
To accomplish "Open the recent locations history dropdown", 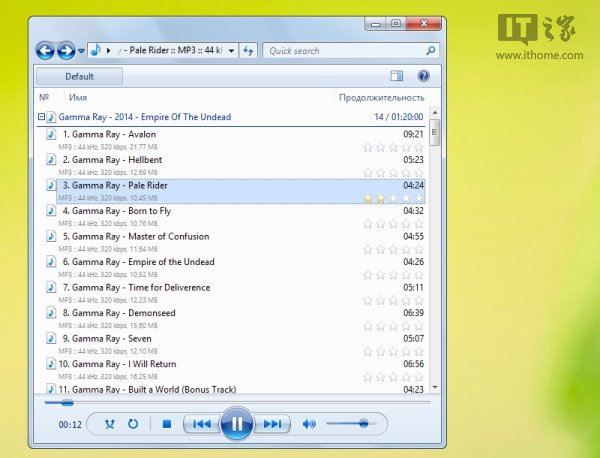I will tap(81, 50).
